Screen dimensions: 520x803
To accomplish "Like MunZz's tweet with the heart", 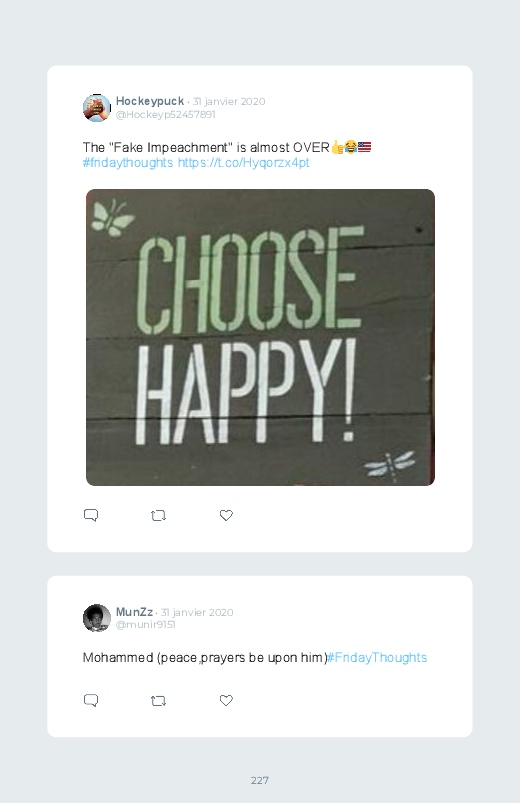I will [226, 701].
